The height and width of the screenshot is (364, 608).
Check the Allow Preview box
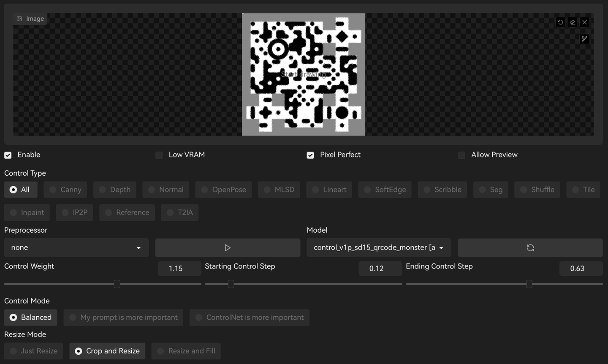461,155
